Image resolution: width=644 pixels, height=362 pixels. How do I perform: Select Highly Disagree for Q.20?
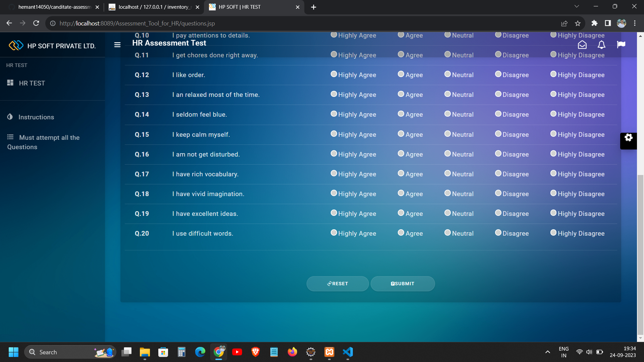pyautogui.click(x=553, y=233)
